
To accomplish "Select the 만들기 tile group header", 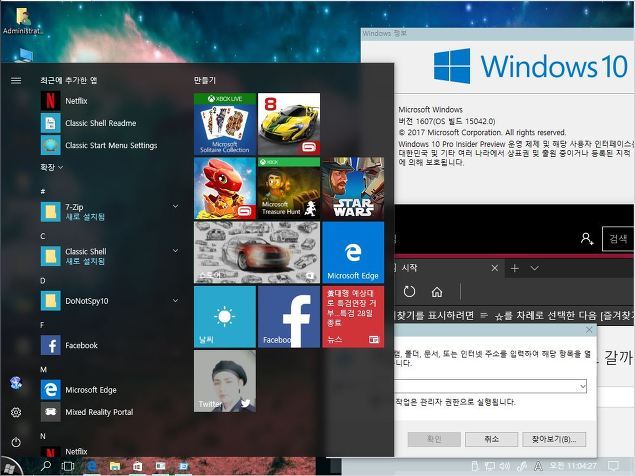I will coord(205,80).
